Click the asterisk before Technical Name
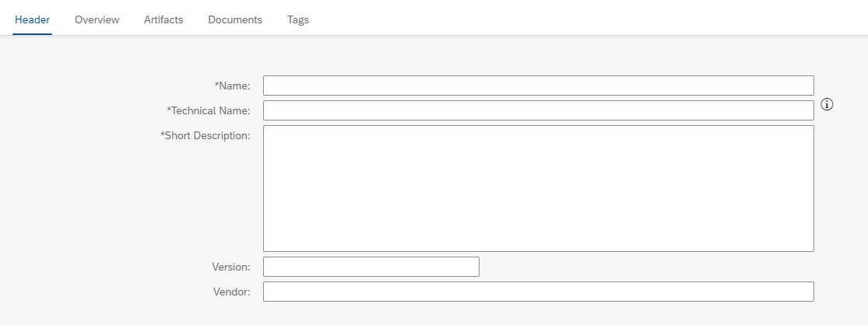This screenshot has width=868, height=325. [169, 110]
